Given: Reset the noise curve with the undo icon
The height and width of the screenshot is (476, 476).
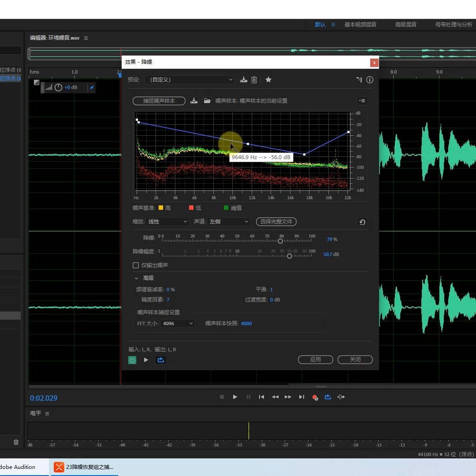Looking at the screenshot, I should [362, 222].
